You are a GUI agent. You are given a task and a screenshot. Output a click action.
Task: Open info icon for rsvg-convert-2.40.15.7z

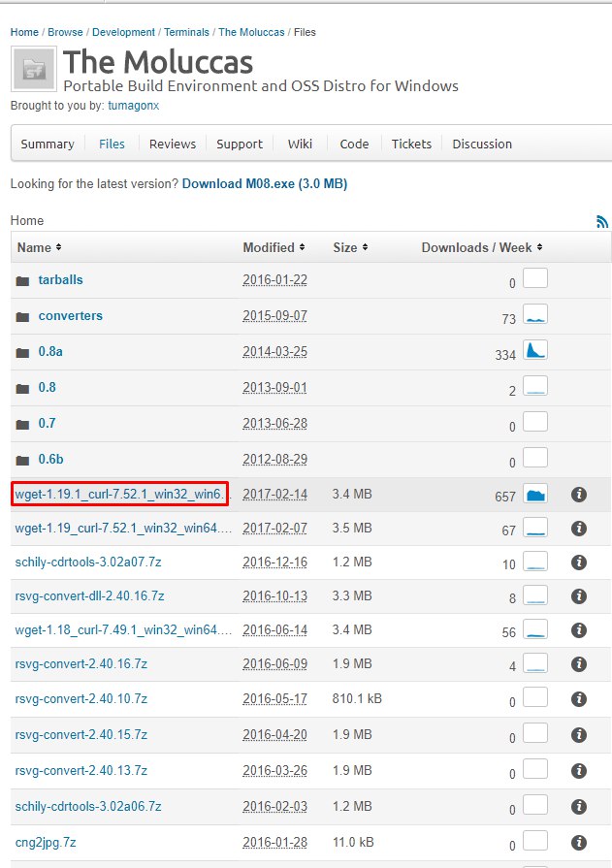pyautogui.click(x=579, y=735)
